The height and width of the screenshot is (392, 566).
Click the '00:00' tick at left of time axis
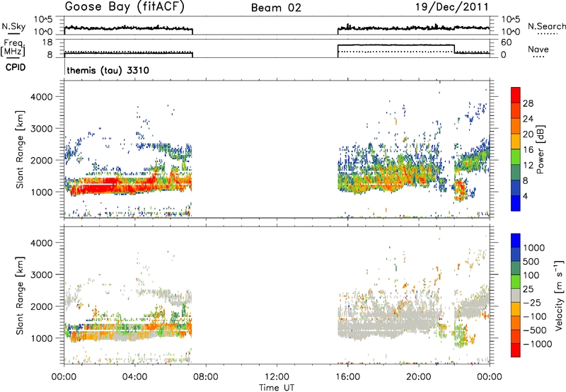(64, 377)
